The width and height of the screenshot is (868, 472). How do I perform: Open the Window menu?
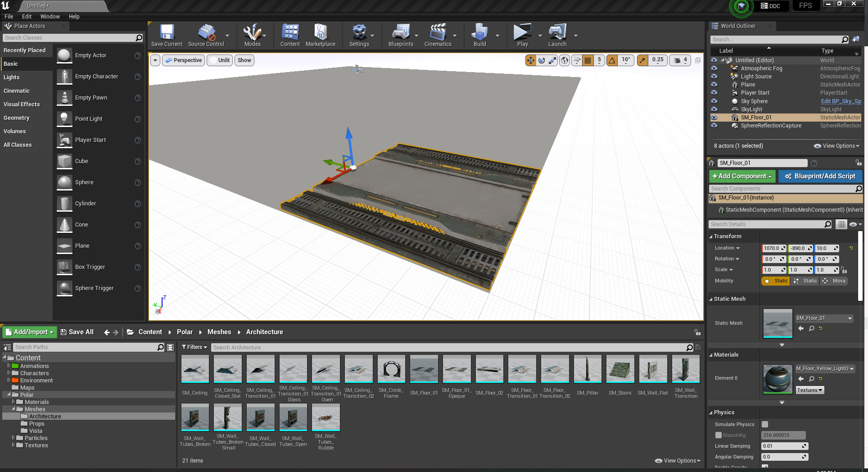pyautogui.click(x=50, y=17)
